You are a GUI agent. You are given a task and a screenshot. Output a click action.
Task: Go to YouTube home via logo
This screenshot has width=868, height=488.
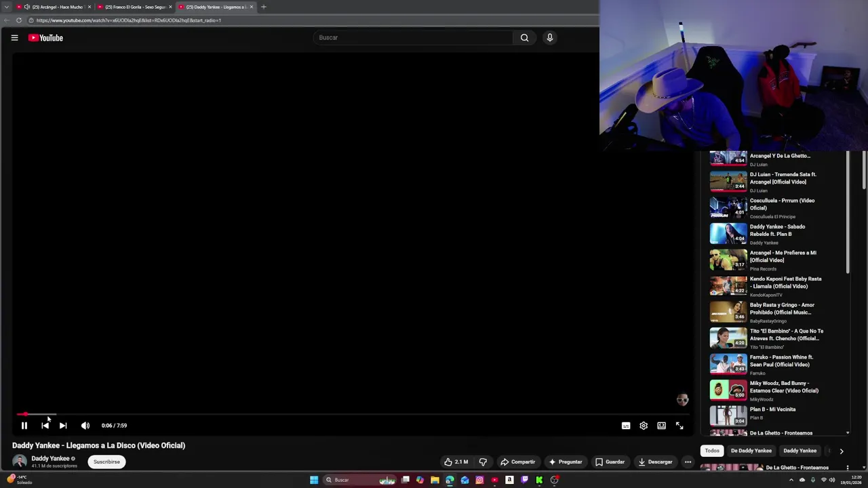45,38
